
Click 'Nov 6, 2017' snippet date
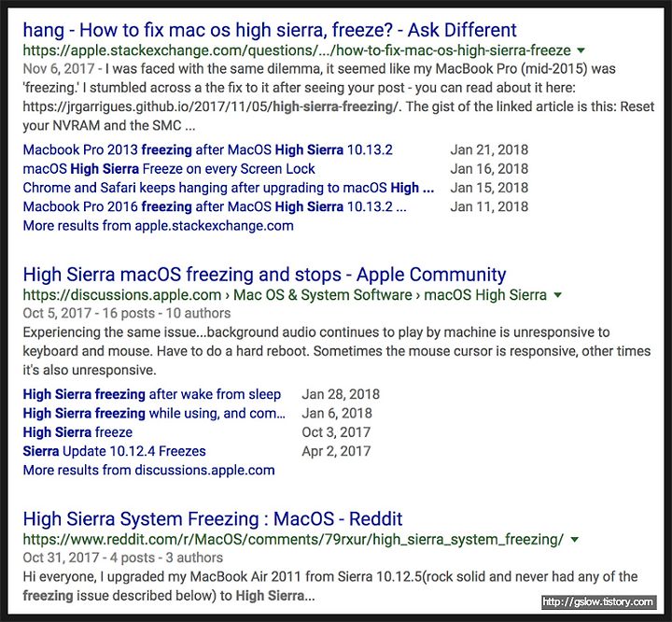click(59, 68)
